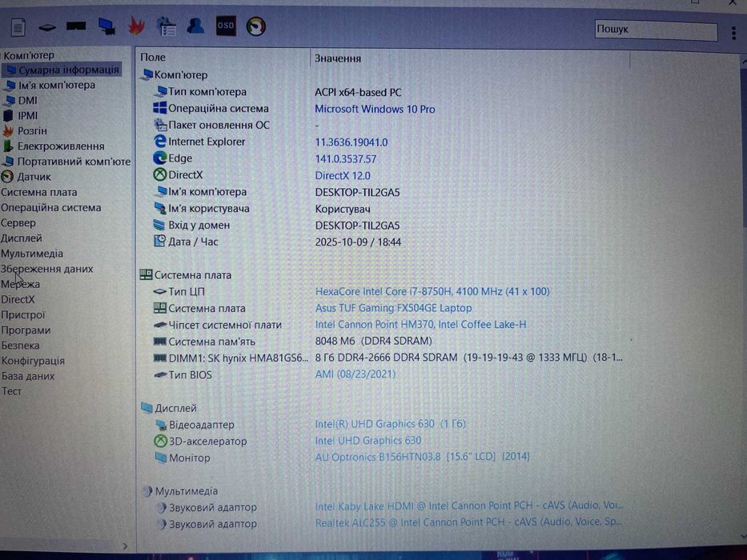The image size is (747, 560).
Task: Click the Internet Explorer row icon
Action: [159, 142]
